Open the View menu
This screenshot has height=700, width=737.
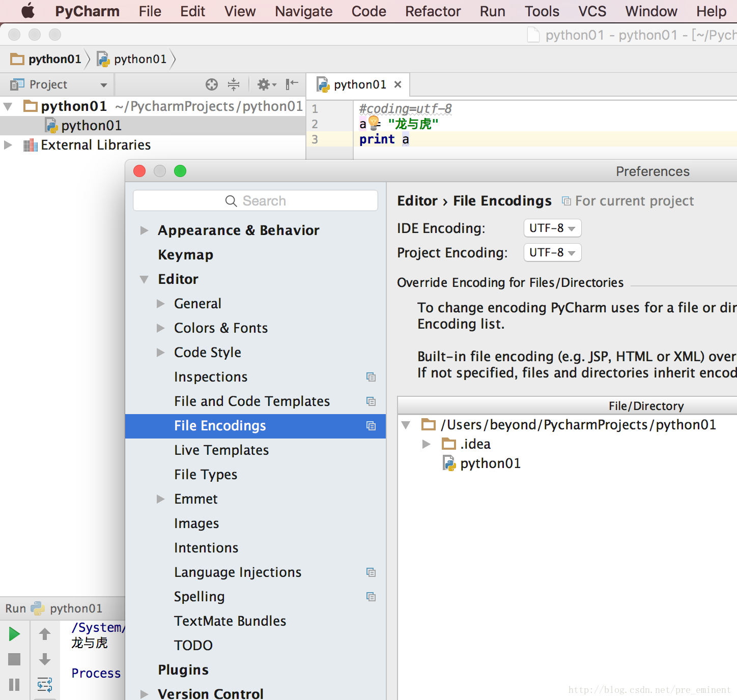(x=240, y=11)
